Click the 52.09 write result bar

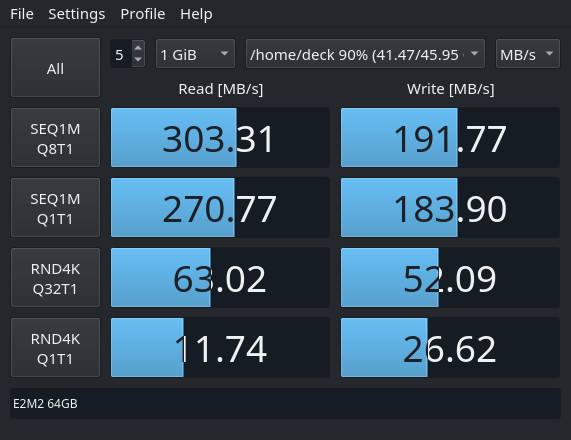pos(450,278)
